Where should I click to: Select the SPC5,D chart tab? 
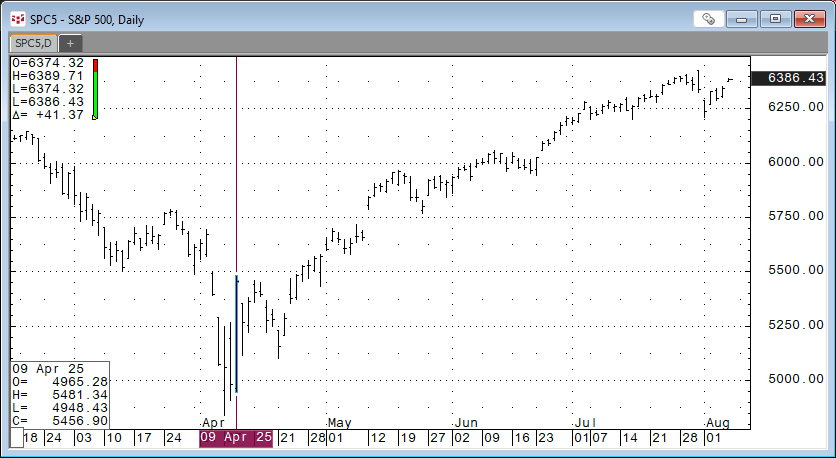click(34, 43)
